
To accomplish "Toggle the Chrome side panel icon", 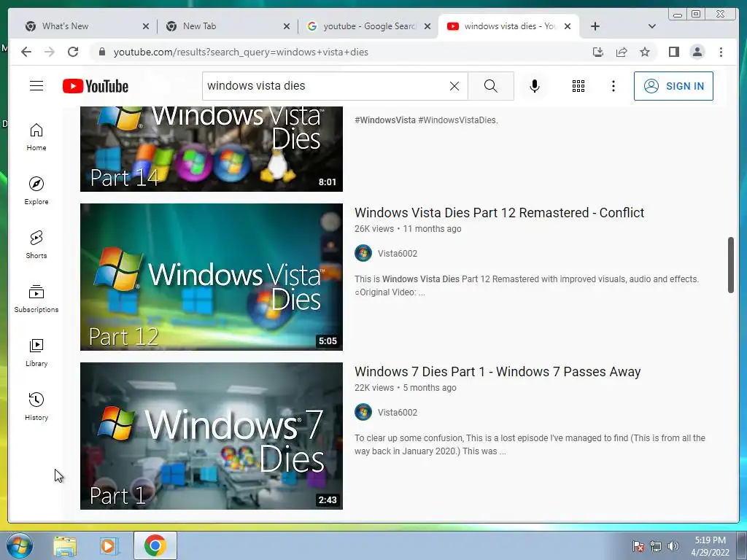I will tap(673, 52).
